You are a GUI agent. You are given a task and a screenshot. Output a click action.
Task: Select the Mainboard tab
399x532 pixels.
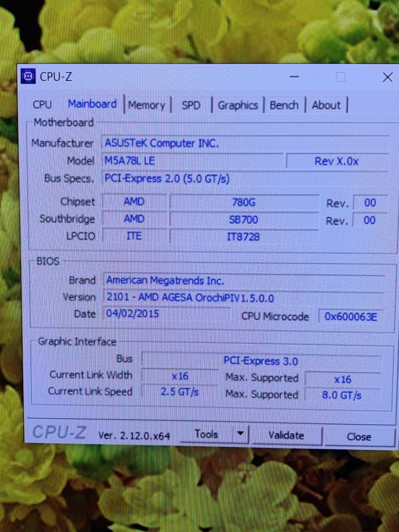point(92,104)
